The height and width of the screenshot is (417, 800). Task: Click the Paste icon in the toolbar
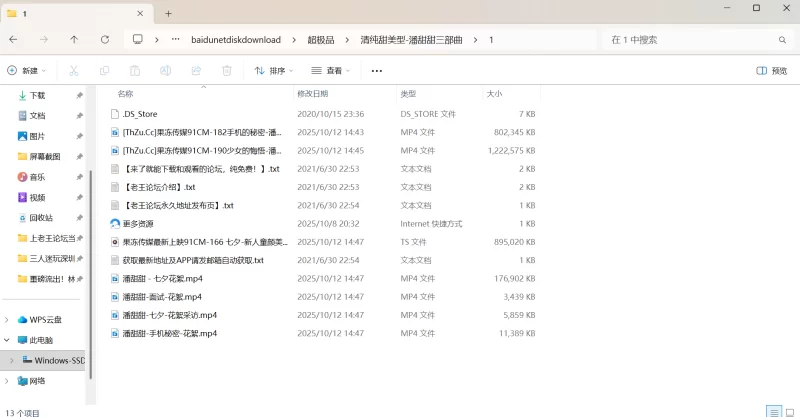click(x=135, y=71)
